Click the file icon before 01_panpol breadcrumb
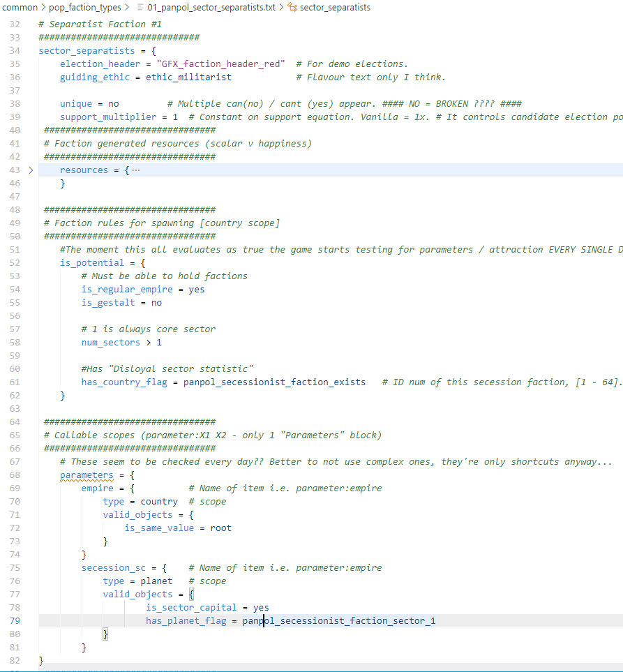 tap(140, 7)
